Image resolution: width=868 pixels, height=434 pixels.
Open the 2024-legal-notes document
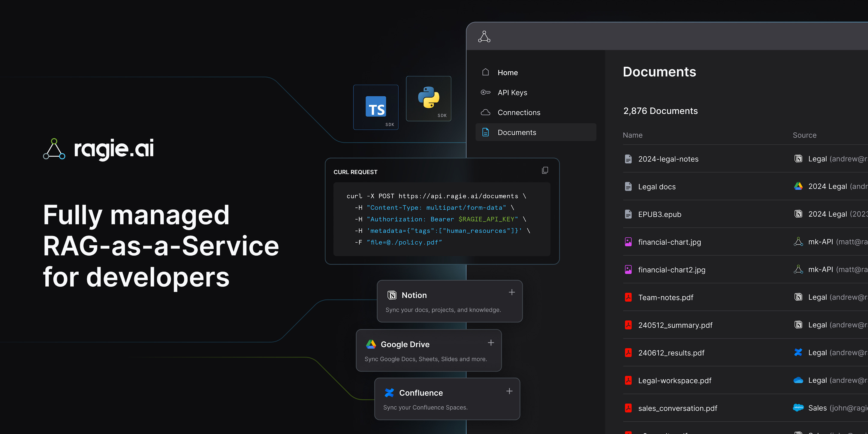coord(668,159)
